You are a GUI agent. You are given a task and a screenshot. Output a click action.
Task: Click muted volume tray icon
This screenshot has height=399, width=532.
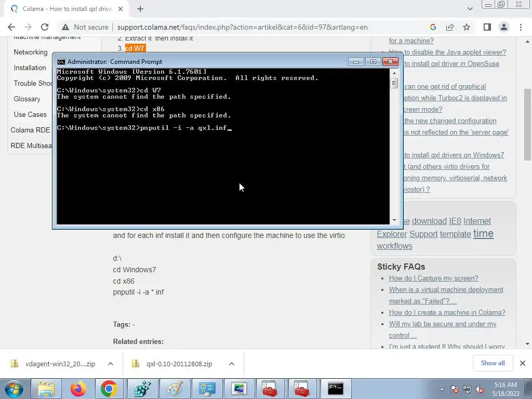tap(480, 390)
